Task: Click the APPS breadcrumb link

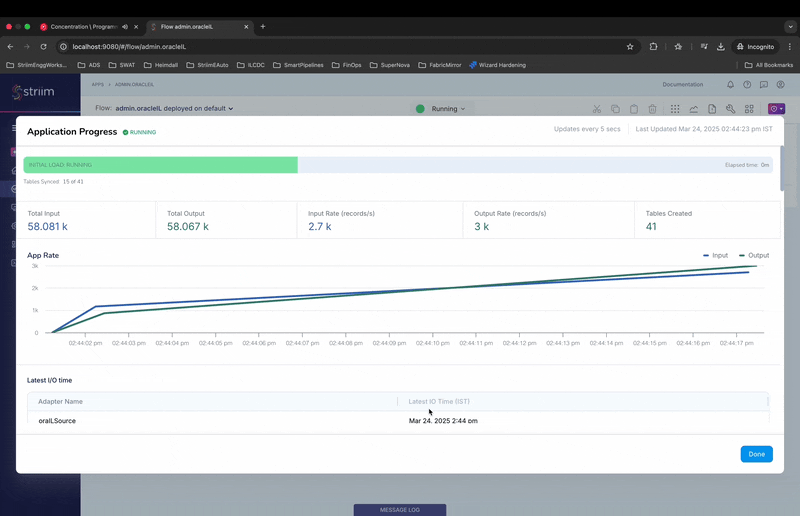Action: (x=97, y=85)
